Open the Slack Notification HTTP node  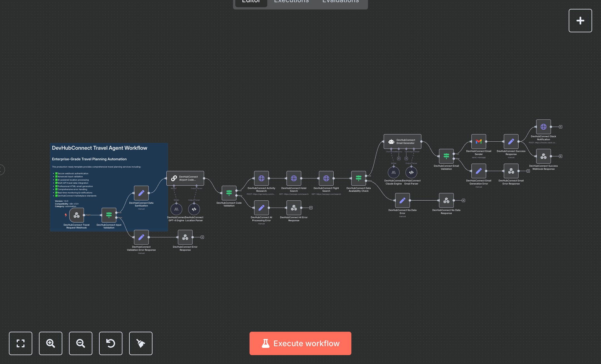[543, 127]
